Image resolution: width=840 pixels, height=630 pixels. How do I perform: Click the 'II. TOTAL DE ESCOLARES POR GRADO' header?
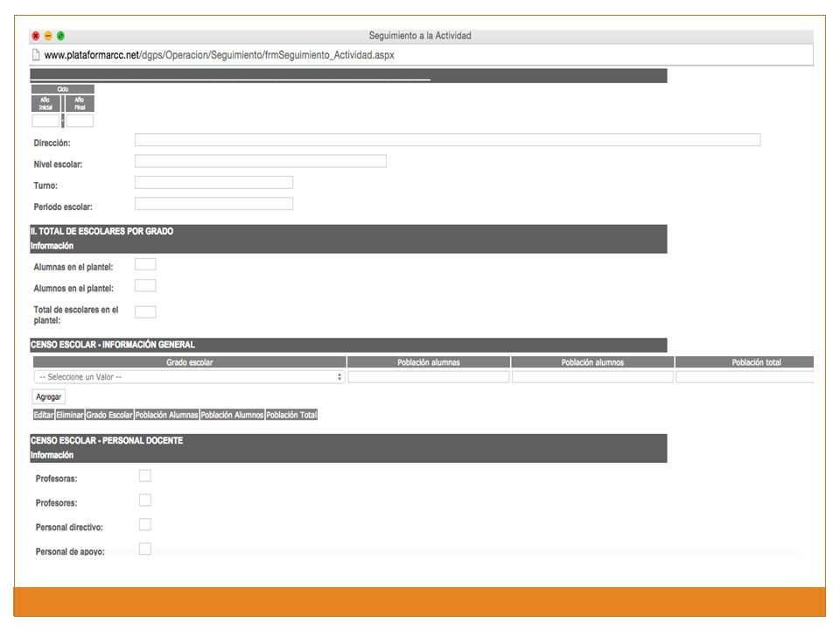(101, 231)
